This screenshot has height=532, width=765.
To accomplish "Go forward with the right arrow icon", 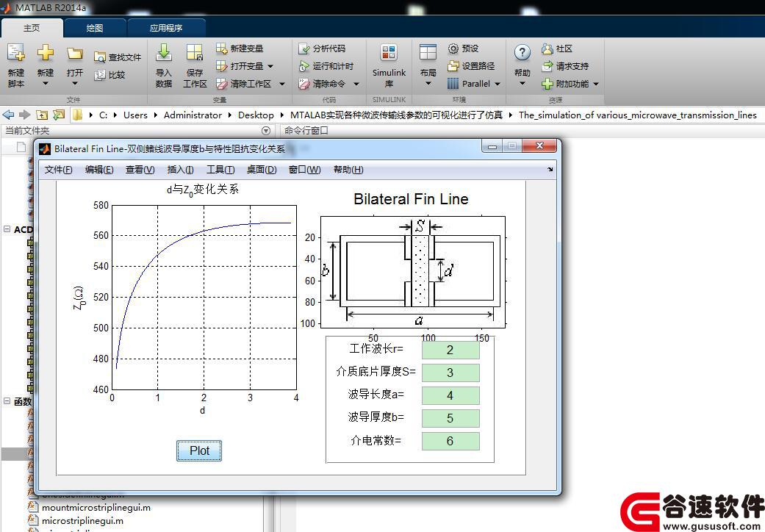I will click(24, 115).
